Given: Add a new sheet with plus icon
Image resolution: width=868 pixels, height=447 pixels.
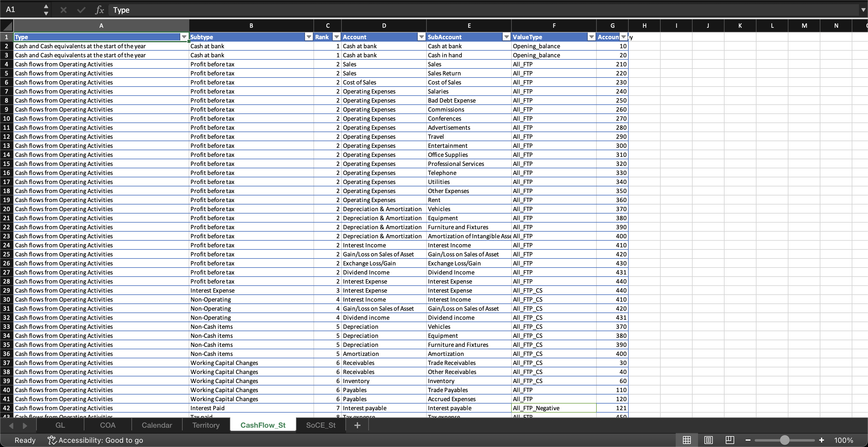Looking at the screenshot, I should 357,425.
